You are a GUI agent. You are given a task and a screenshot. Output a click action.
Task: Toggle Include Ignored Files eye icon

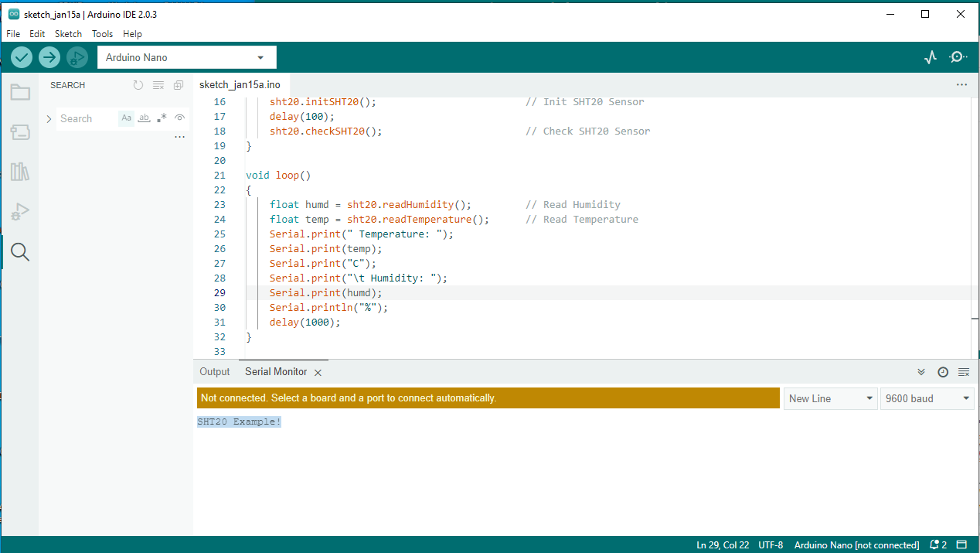179,118
